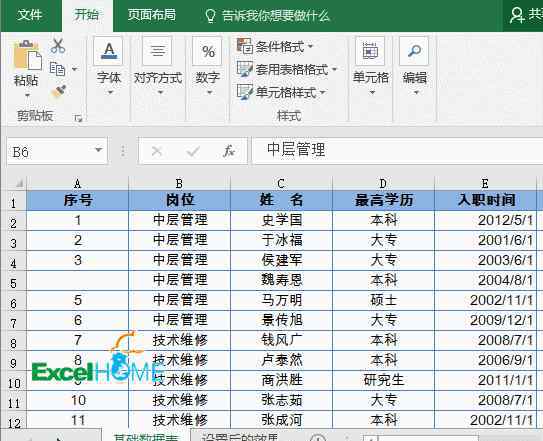Switch to the 页面布局 tab
The width and height of the screenshot is (543, 441).
tap(152, 15)
